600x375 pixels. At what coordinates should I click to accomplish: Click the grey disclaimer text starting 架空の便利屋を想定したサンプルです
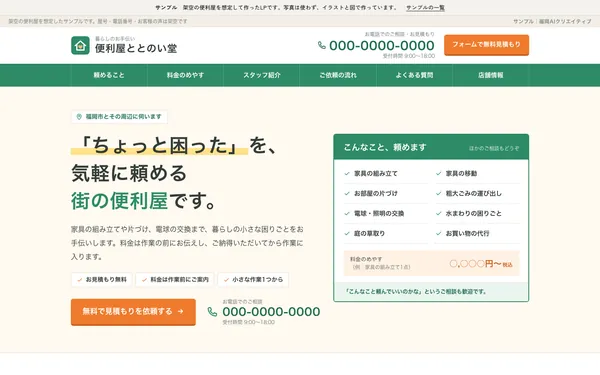click(x=98, y=21)
